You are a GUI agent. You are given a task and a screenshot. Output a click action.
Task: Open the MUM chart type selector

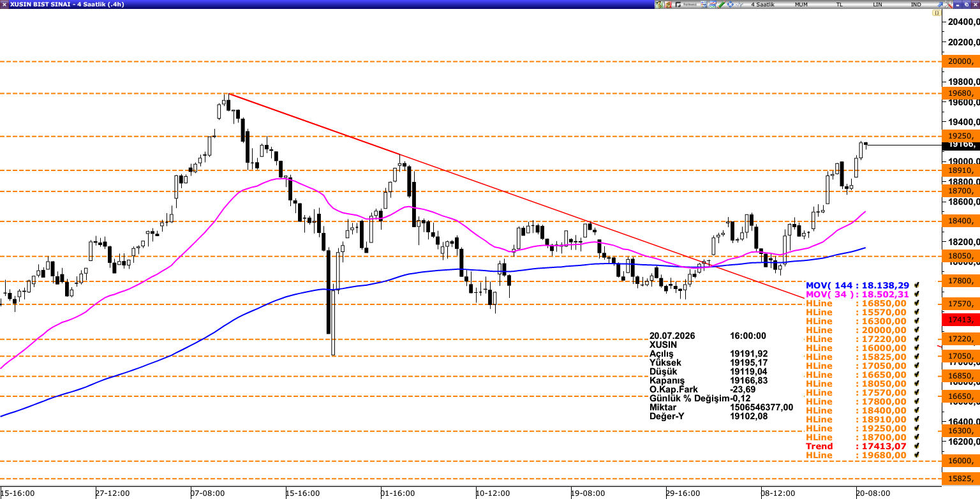click(801, 4)
